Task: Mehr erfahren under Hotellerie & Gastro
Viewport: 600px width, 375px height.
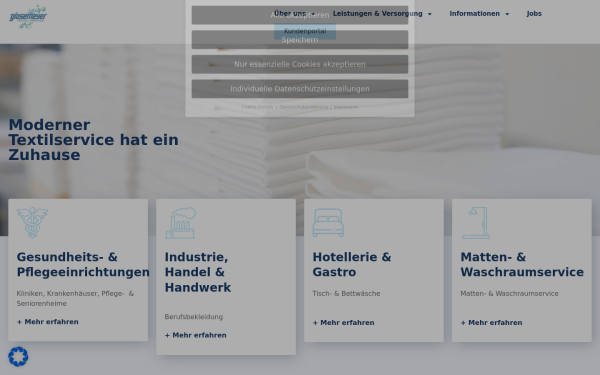Action: tap(344, 323)
